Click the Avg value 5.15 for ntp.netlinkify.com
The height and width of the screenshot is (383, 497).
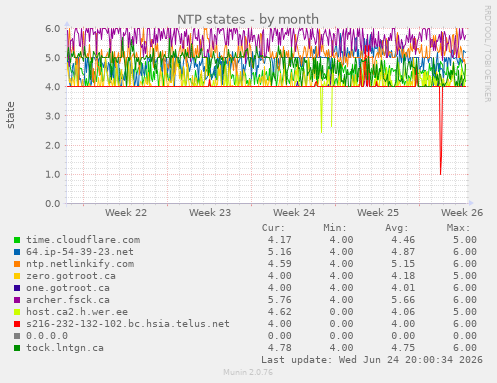click(403, 264)
